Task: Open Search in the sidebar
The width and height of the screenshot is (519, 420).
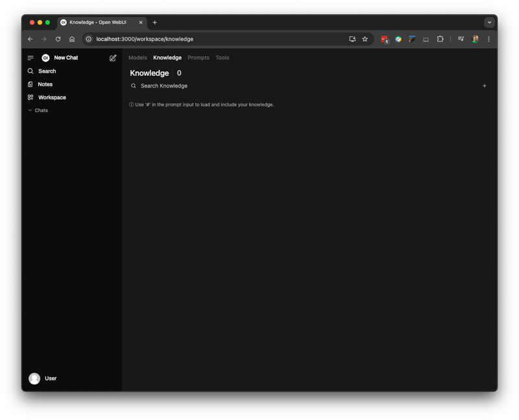Action: (47, 71)
